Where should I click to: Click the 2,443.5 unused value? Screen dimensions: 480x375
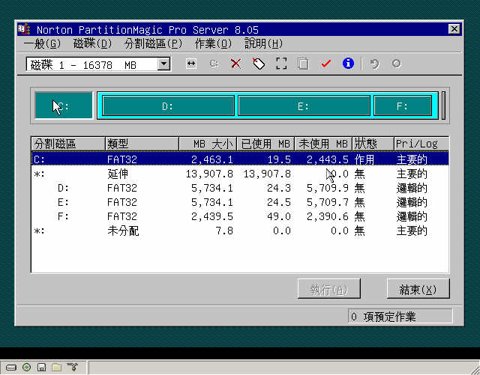tap(327, 160)
